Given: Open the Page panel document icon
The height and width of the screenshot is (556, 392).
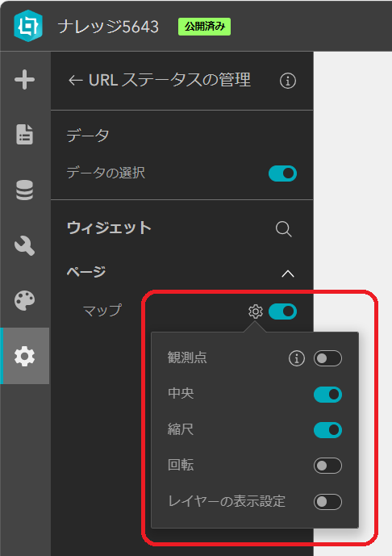Looking at the screenshot, I should click(24, 135).
